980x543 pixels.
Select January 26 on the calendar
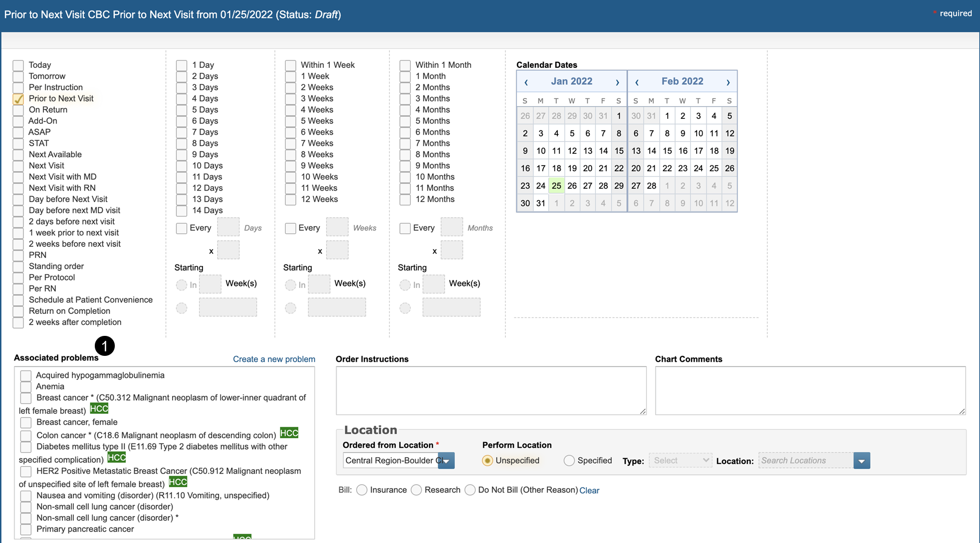click(572, 186)
